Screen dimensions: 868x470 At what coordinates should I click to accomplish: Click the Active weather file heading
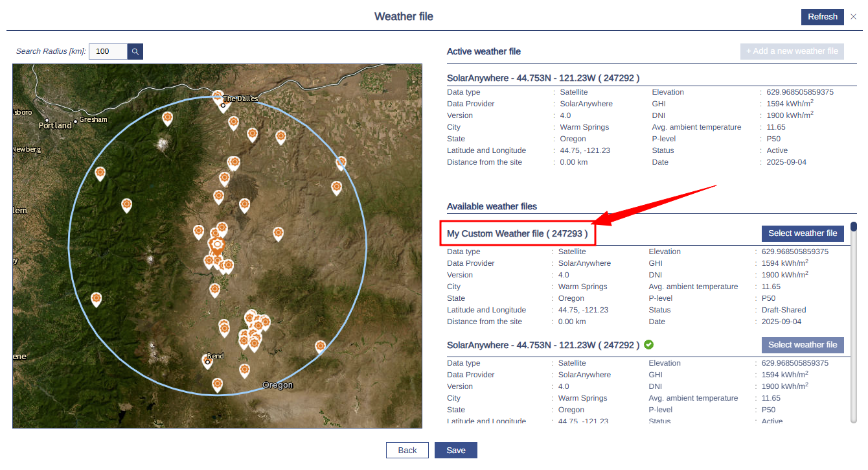point(484,51)
